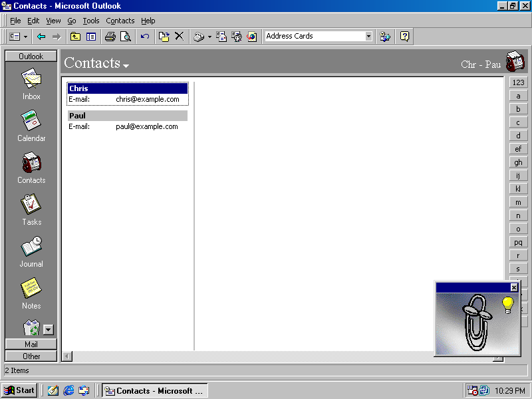Jump to the 'gh' index tab
The height and width of the screenshot is (399, 532).
coord(518,162)
